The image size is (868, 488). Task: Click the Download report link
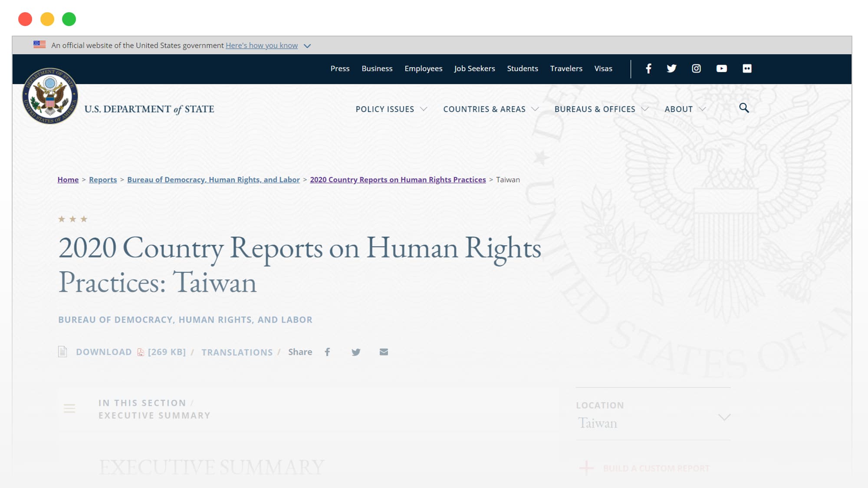104,352
